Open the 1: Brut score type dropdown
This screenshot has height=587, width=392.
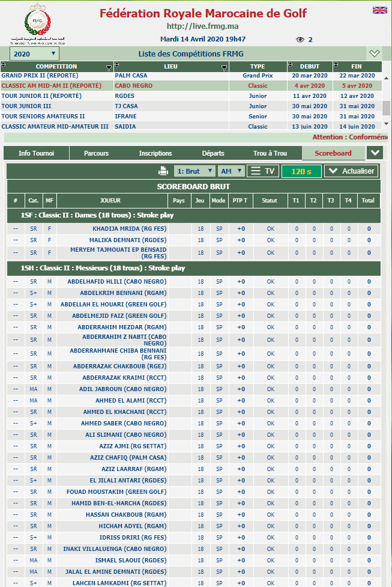click(x=194, y=171)
